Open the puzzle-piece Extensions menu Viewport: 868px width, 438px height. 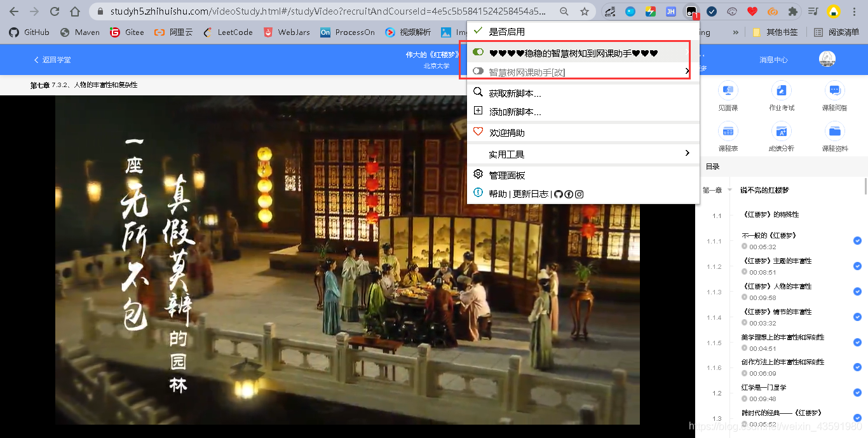click(x=792, y=11)
